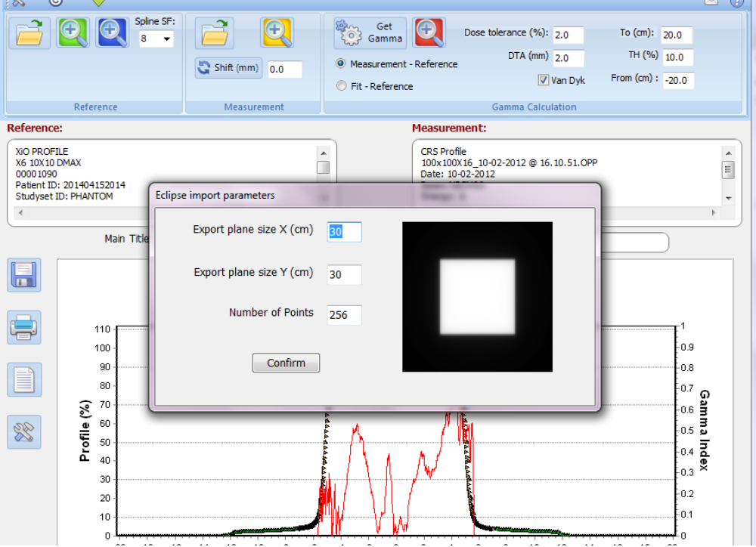The width and height of the screenshot is (756, 547).
Task: Toggle the Van Dyk checkbox
Action: (x=543, y=80)
